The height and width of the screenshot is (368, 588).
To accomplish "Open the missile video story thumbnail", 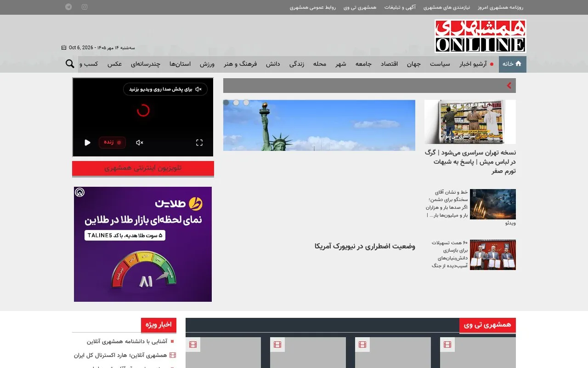I will tap(493, 204).
